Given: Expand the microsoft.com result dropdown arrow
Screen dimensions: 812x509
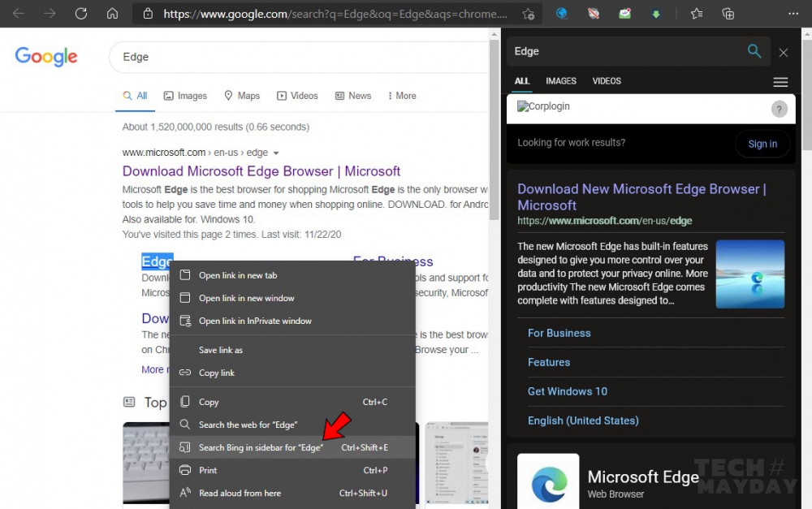Looking at the screenshot, I should point(276,153).
